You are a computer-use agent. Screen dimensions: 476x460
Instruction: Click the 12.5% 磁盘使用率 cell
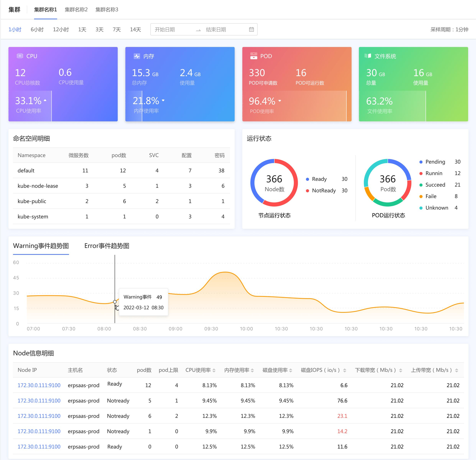click(x=286, y=446)
